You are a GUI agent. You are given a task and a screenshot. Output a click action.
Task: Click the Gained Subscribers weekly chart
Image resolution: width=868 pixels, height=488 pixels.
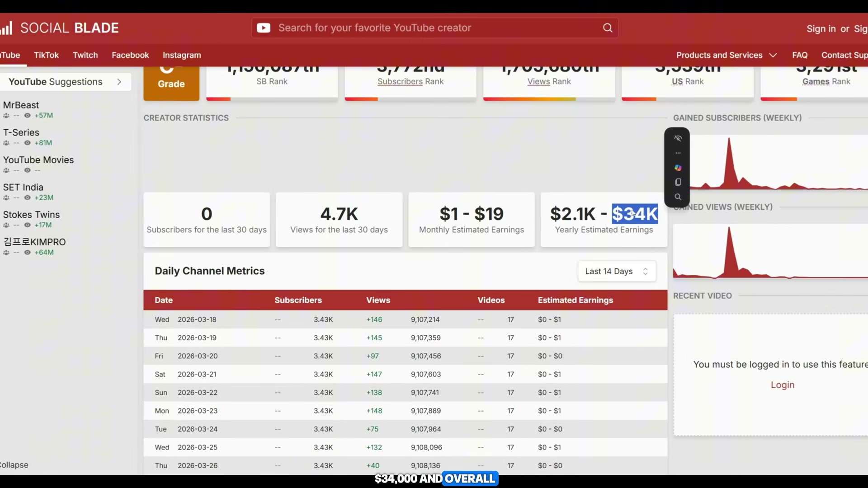(x=770, y=163)
